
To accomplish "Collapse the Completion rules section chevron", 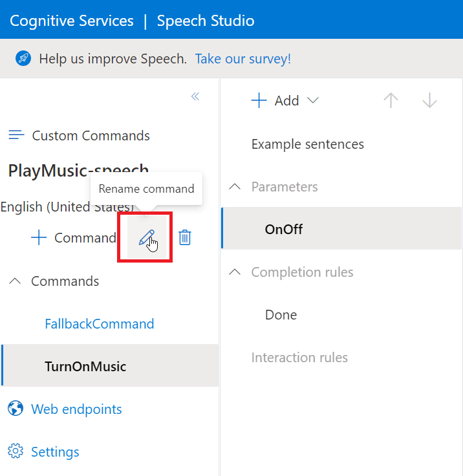I will point(235,272).
